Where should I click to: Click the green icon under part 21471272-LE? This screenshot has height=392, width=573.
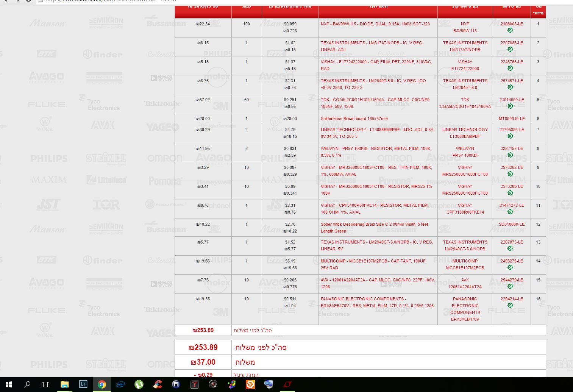[x=510, y=212]
